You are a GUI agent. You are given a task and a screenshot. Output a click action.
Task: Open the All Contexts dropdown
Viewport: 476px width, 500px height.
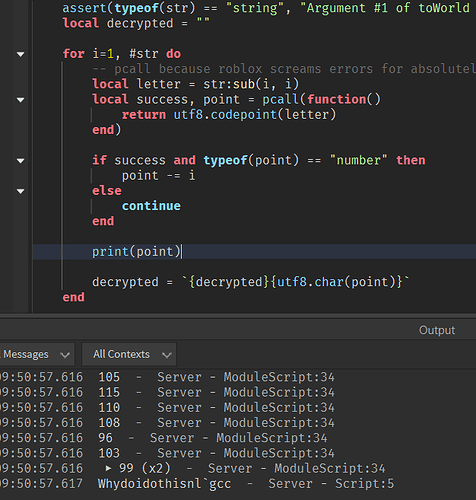pos(129,354)
